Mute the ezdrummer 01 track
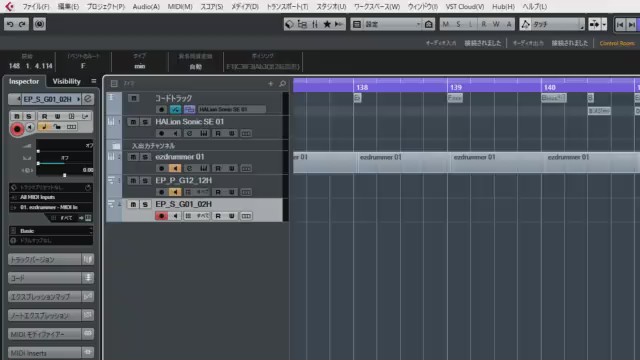This screenshot has width=640, height=360. click(133, 157)
